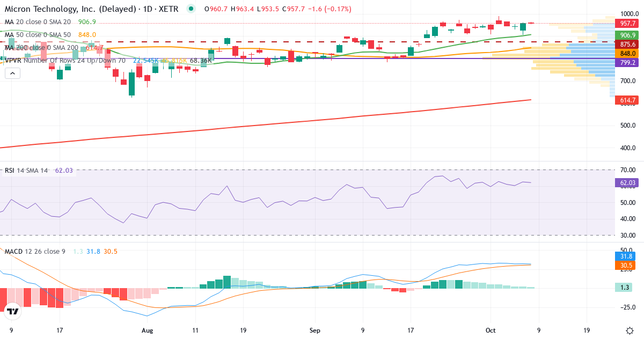Screen dimensions: 644x338
Task: Click the 957.7 current price label
Action: tap(627, 23)
